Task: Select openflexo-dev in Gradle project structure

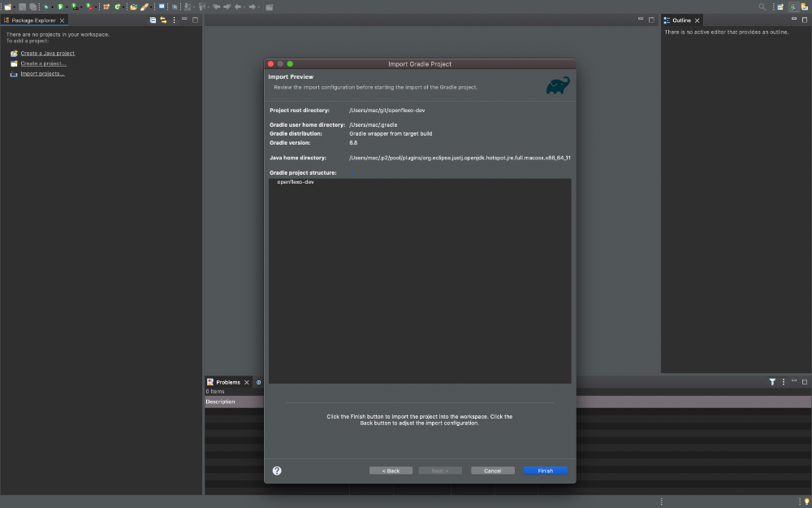Action: click(296, 182)
